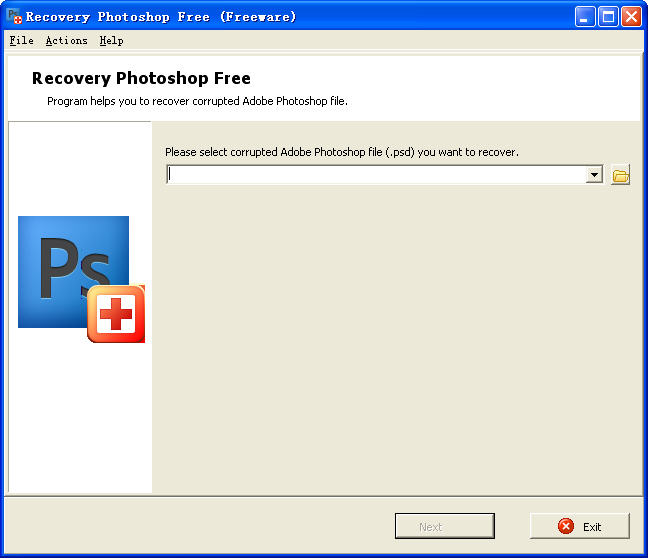
Task: Maximize the Recovery Photoshop Free window
Action: (x=608, y=17)
